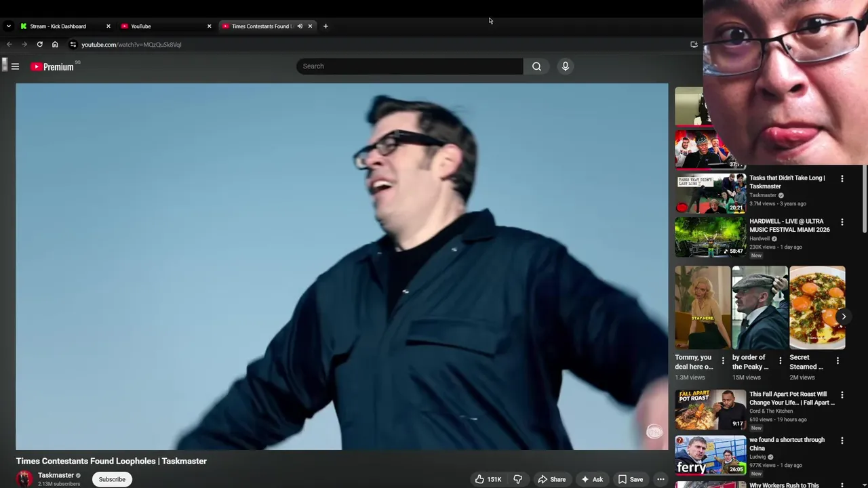Like the video with 151K likes

488,479
